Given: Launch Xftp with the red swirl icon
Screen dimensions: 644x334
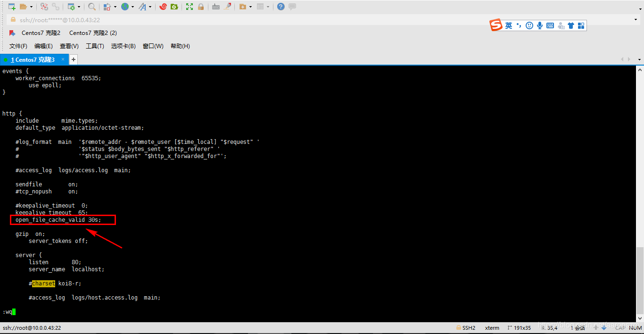Looking at the screenshot, I should (x=163, y=7).
